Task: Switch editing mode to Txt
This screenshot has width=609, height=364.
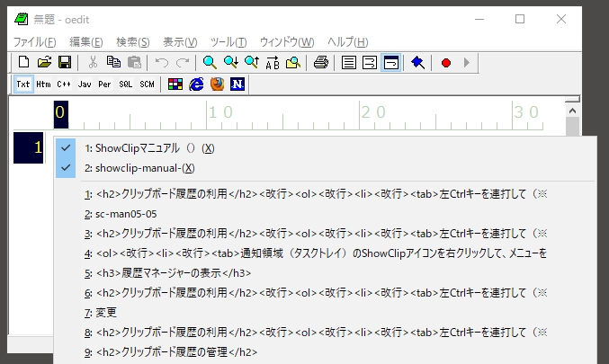Action: 23,84
